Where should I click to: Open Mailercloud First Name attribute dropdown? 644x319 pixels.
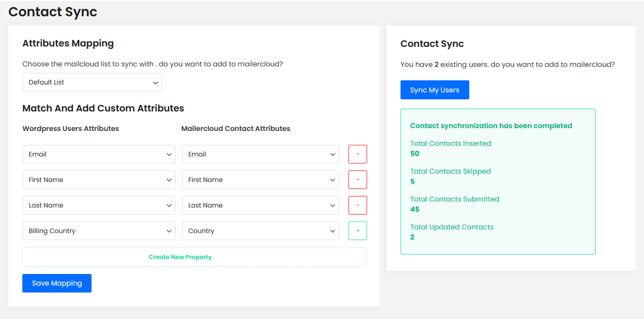click(x=261, y=180)
